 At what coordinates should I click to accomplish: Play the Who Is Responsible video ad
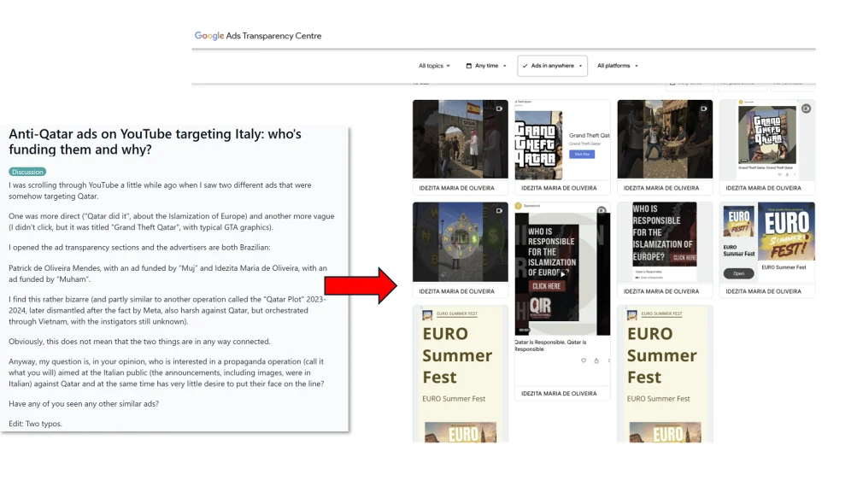(562, 273)
